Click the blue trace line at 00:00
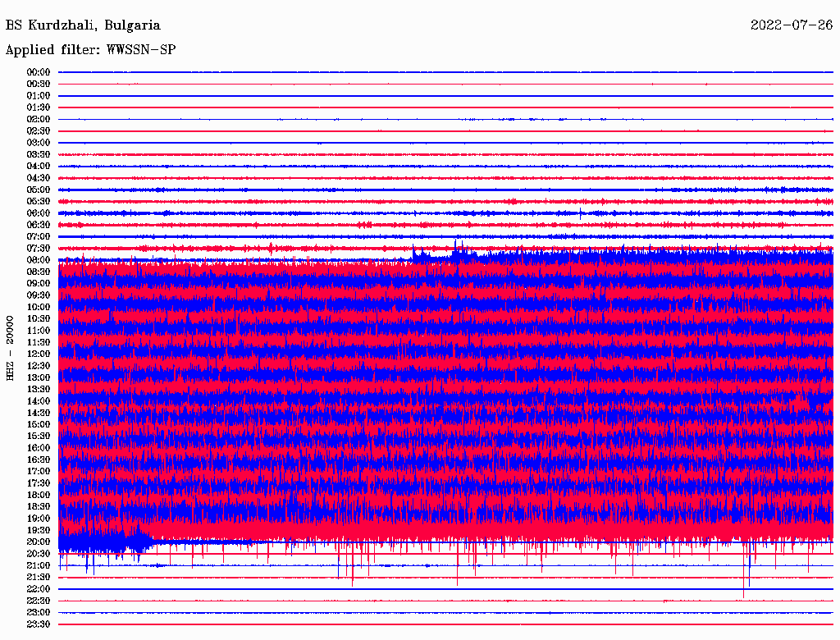The height and width of the screenshot is (640, 840). point(445,72)
